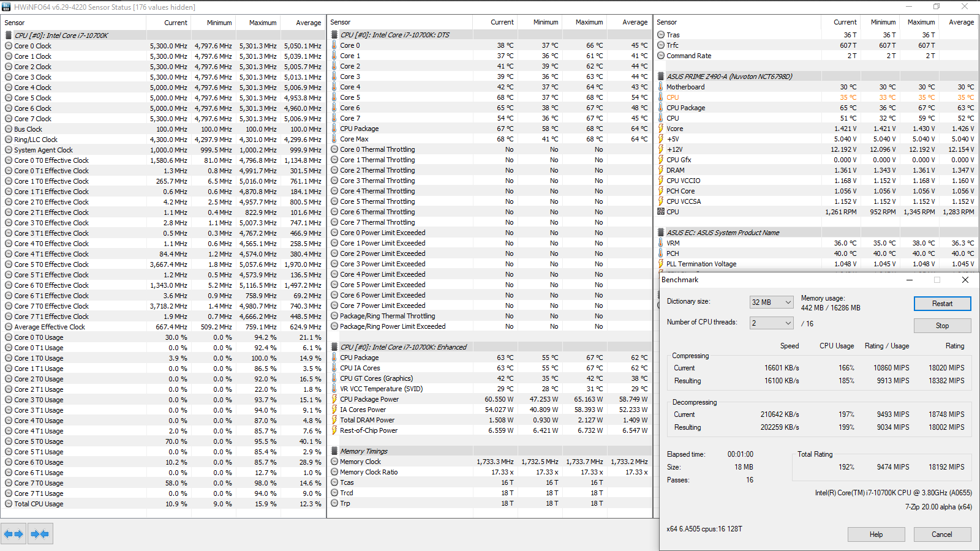
Task: Click the lightning icon beside Total DRAM Power
Action: (x=334, y=420)
